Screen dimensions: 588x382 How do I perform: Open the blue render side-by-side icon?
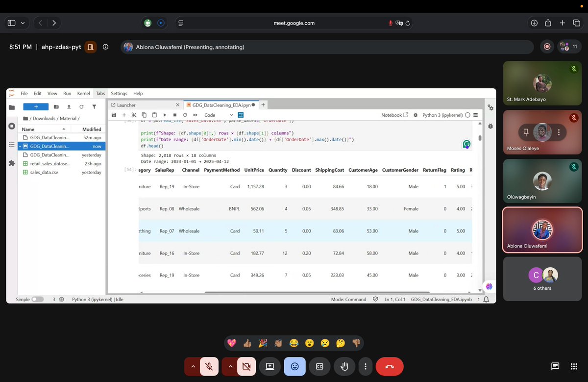tap(241, 115)
